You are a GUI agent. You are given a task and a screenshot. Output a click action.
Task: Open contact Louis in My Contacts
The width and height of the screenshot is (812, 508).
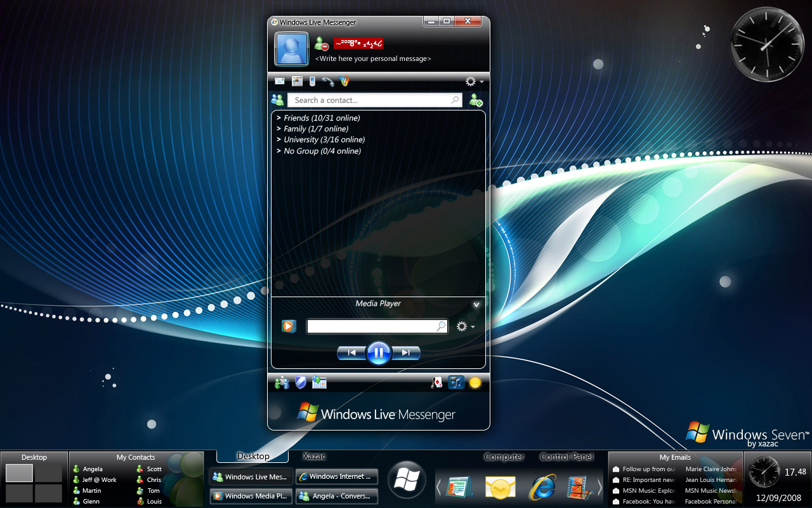click(149, 502)
